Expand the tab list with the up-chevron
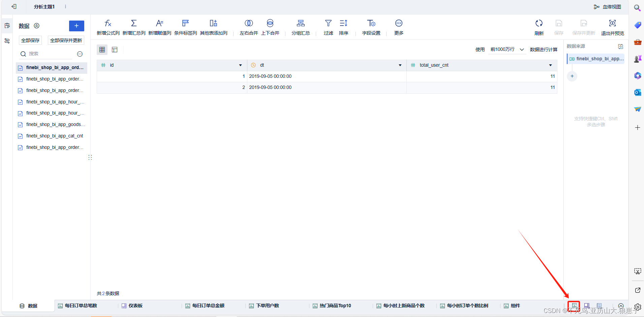This screenshot has height=317, width=644. pos(621,306)
